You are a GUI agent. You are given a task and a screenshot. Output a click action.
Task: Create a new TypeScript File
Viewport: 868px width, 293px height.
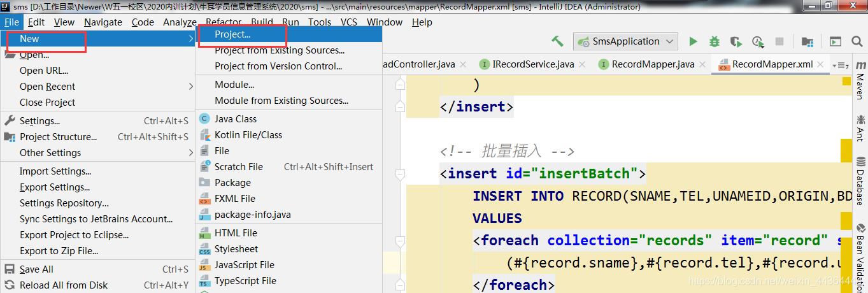[288, 281]
